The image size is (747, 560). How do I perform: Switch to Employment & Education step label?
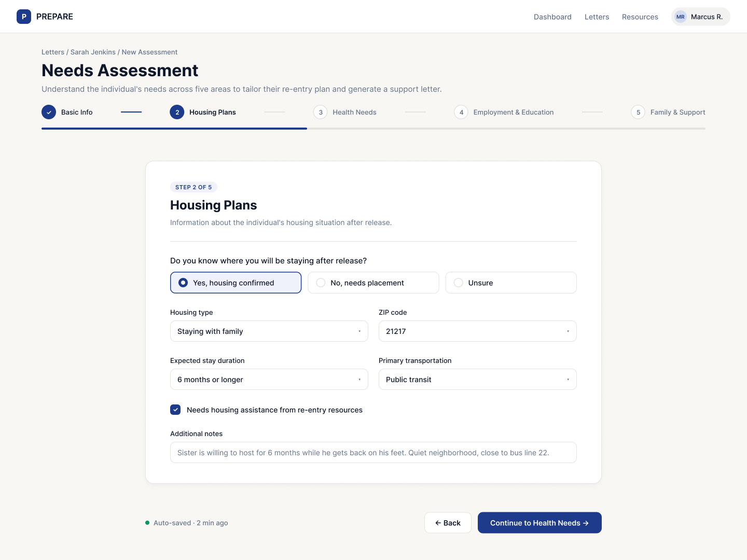pyautogui.click(x=514, y=112)
